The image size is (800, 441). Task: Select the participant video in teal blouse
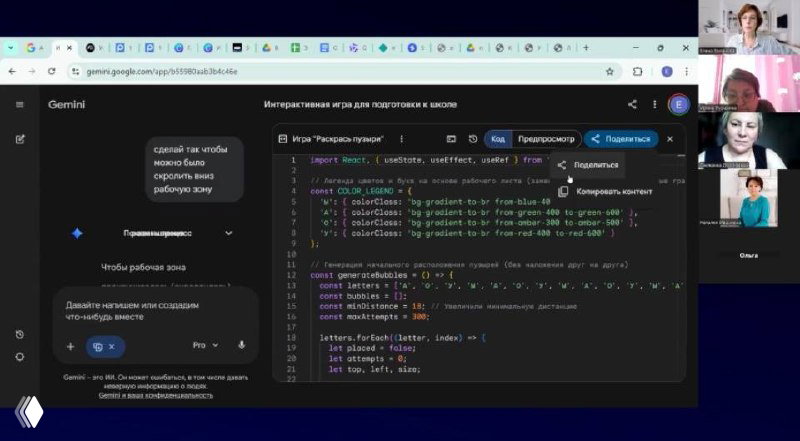[x=748, y=198]
